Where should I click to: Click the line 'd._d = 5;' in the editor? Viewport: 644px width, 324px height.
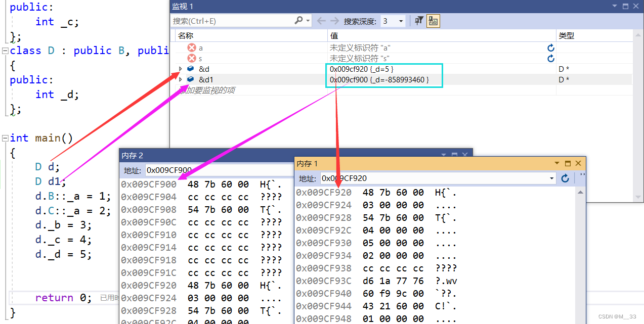63,254
